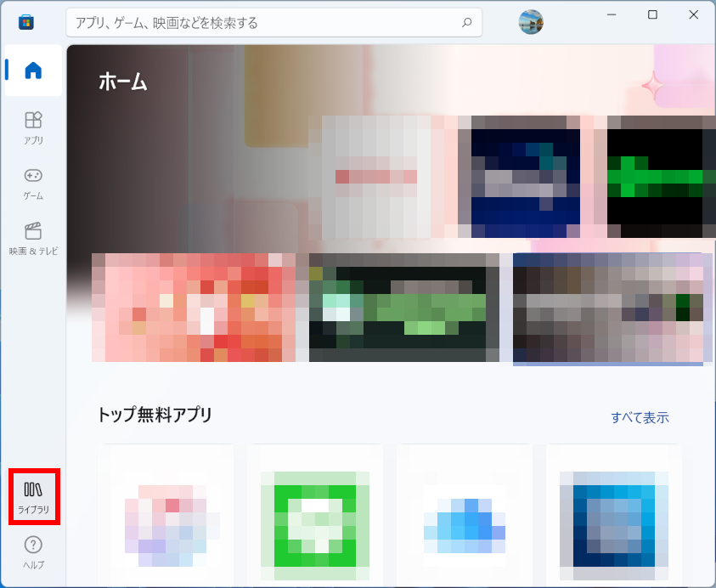Go to the ゲーム (Games) section
The width and height of the screenshot is (716, 588).
[x=33, y=184]
